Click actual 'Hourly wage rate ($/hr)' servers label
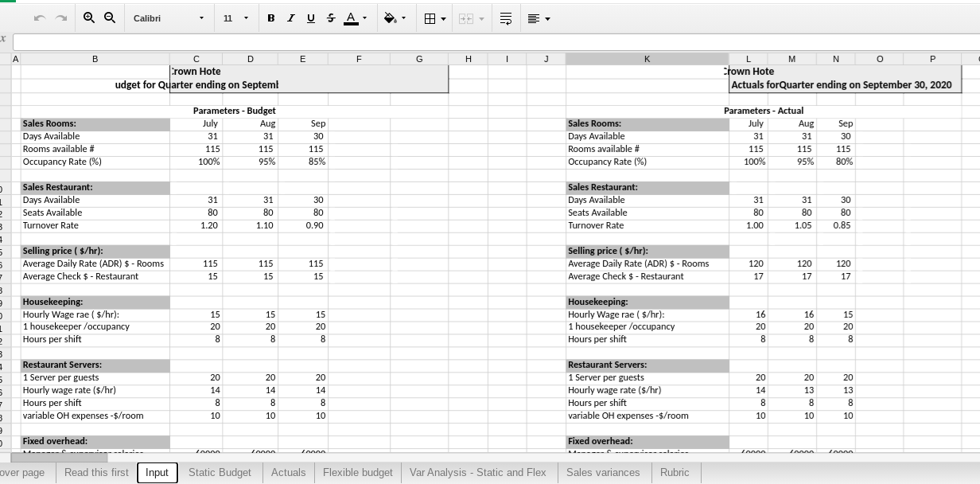 point(614,390)
